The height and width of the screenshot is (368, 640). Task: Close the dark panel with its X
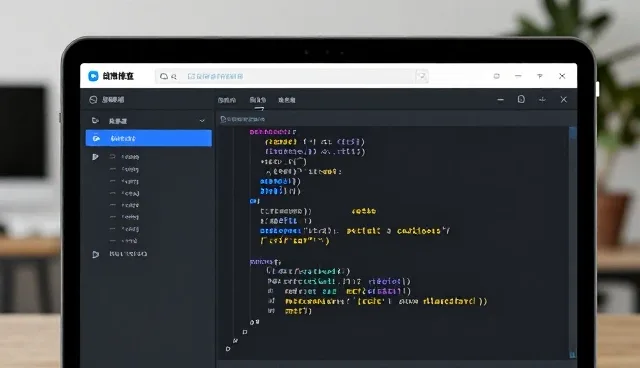(564, 100)
